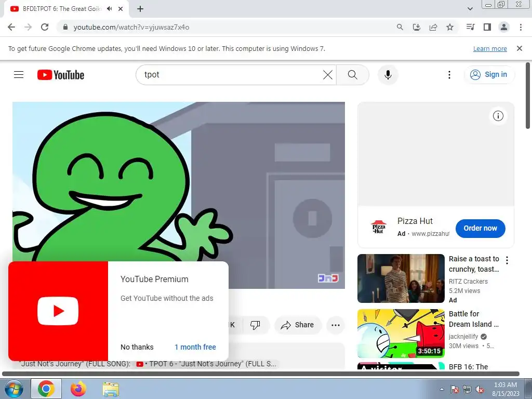
Task: Click Order now Pizza Hut button
Action: (481, 229)
